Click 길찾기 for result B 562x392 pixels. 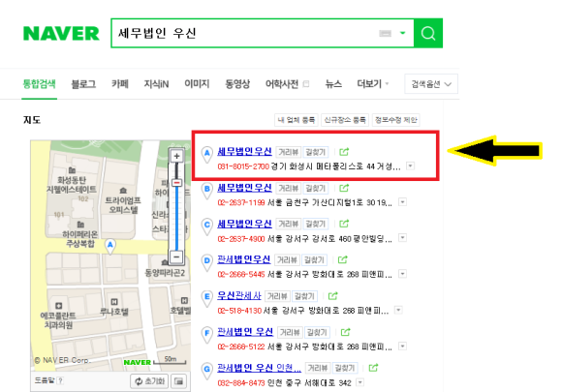tap(315, 189)
